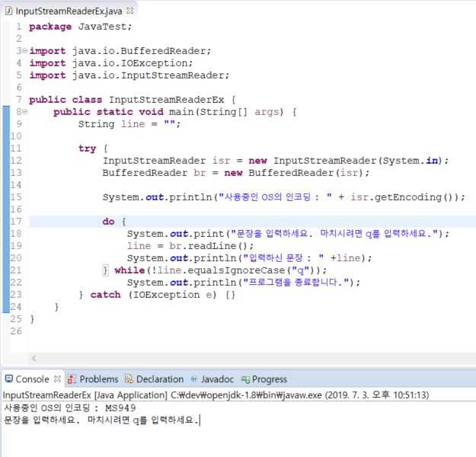Screen dimensions: 476x457
Task: Click 'main' method name on line 8
Action: [x=181, y=112]
